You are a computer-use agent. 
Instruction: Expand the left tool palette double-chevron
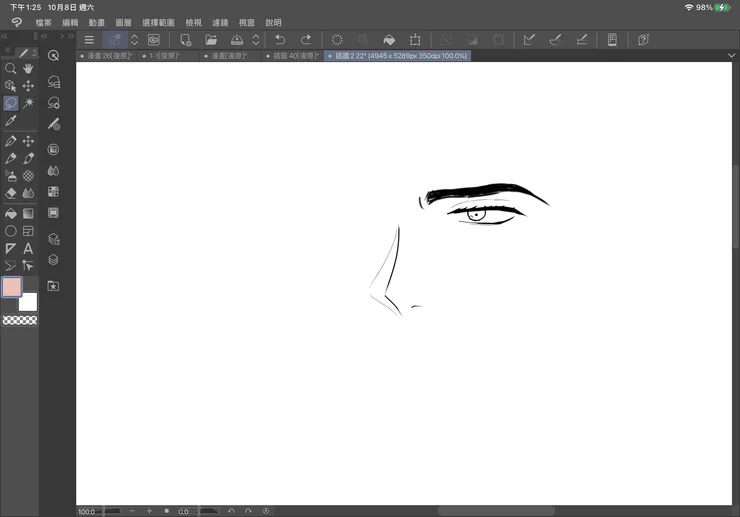[4, 36]
